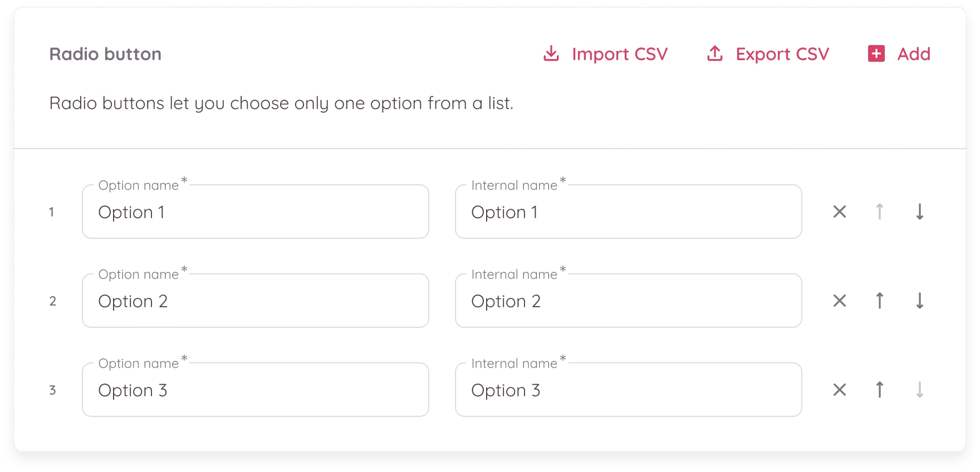Move Option 2 down with the arrow
Viewport: 980px width, 472px height.
pyautogui.click(x=920, y=301)
